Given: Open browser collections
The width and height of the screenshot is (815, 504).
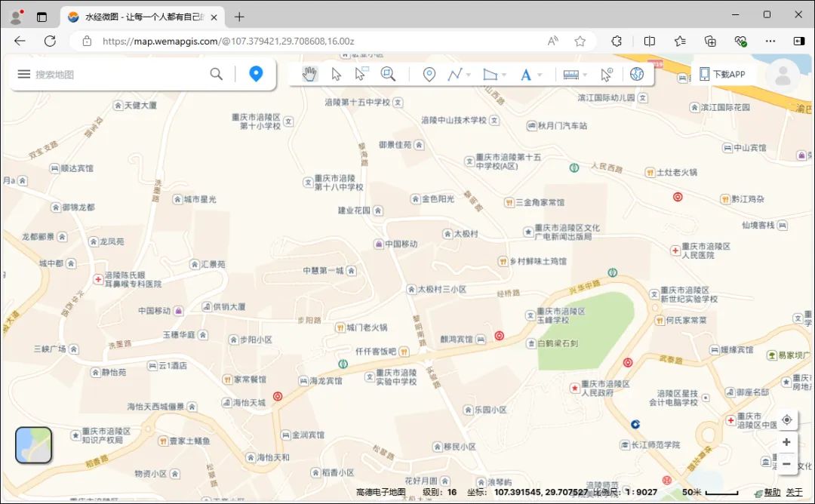Looking at the screenshot, I should point(710,41).
